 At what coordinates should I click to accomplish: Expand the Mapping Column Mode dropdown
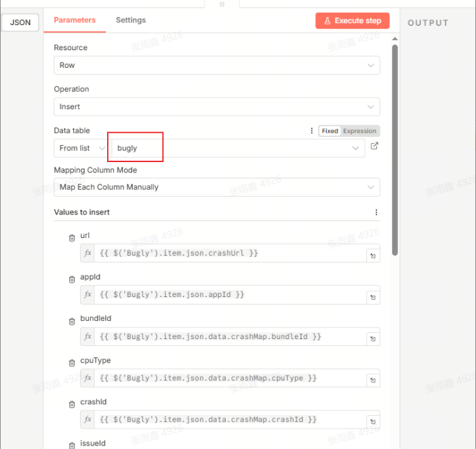216,187
